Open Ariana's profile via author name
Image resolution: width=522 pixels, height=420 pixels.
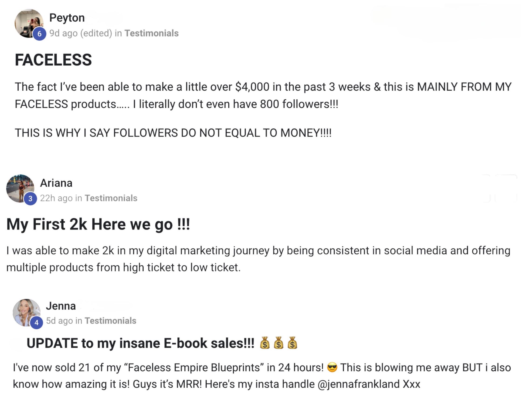pyautogui.click(x=56, y=183)
